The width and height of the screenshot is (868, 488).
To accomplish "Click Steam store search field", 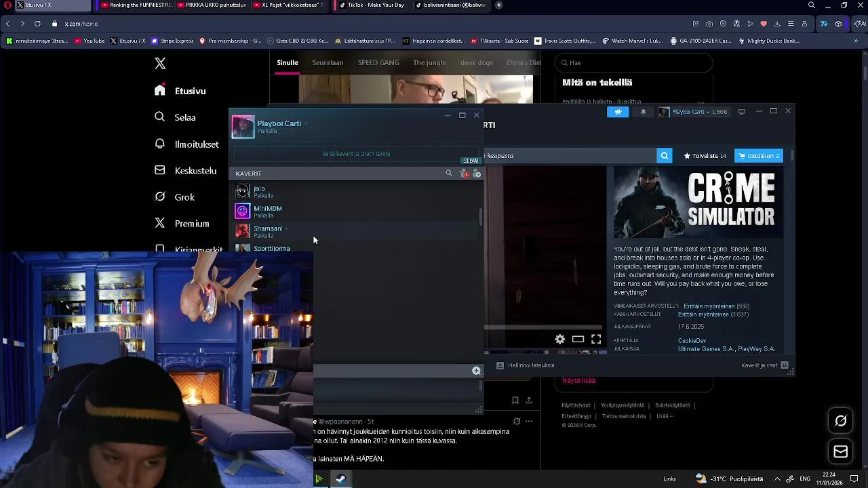I will [570, 156].
